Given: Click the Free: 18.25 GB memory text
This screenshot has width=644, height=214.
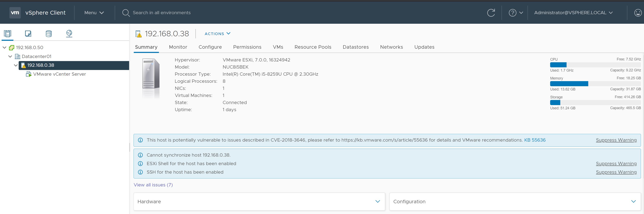Looking at the screenshot, I should (x=629, y=78).
